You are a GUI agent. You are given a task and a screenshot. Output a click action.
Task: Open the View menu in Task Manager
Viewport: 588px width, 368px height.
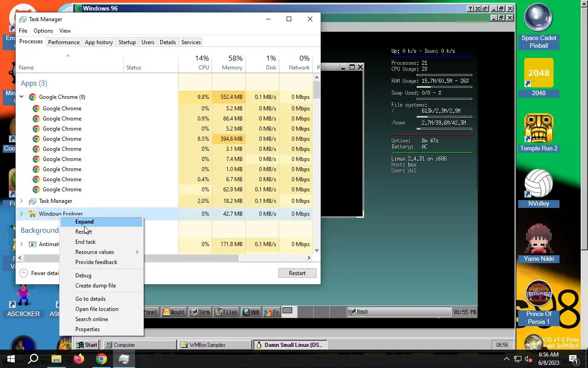65,31
